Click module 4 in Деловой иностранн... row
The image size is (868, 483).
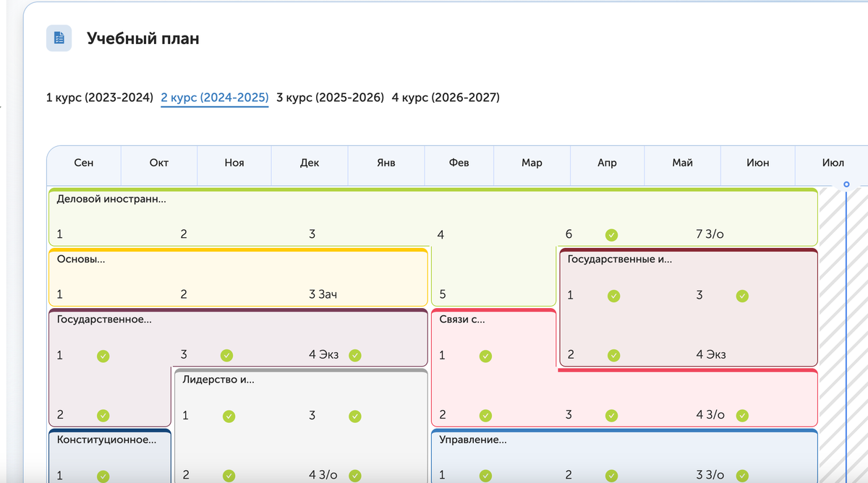point(441,234)
